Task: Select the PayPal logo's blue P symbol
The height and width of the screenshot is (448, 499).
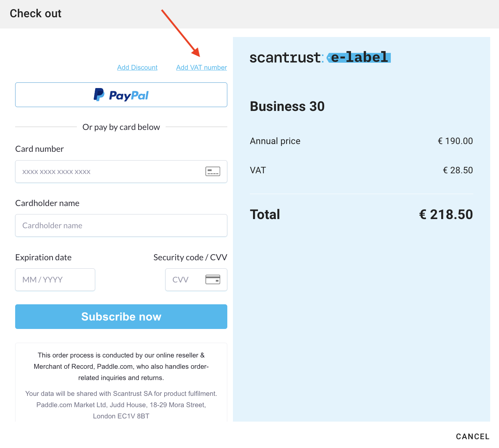Action: pyautogui.click(x=99, y=94)
